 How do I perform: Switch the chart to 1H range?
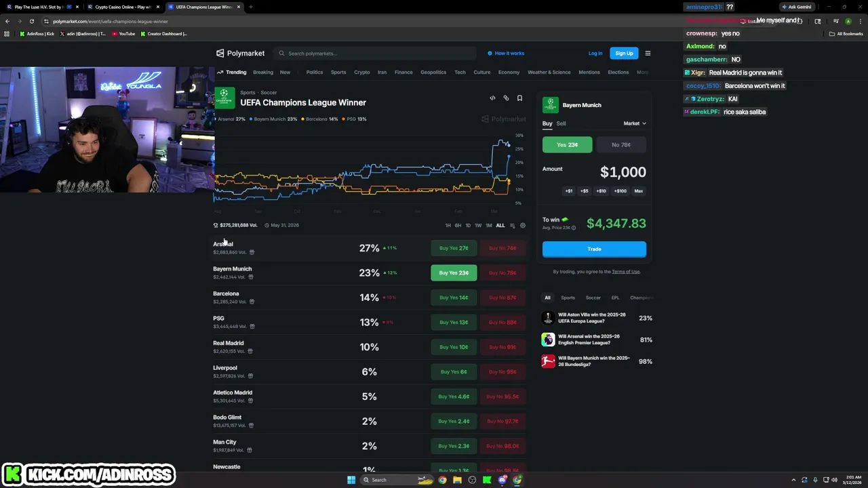pyautogui.click(x=448, y=226)
